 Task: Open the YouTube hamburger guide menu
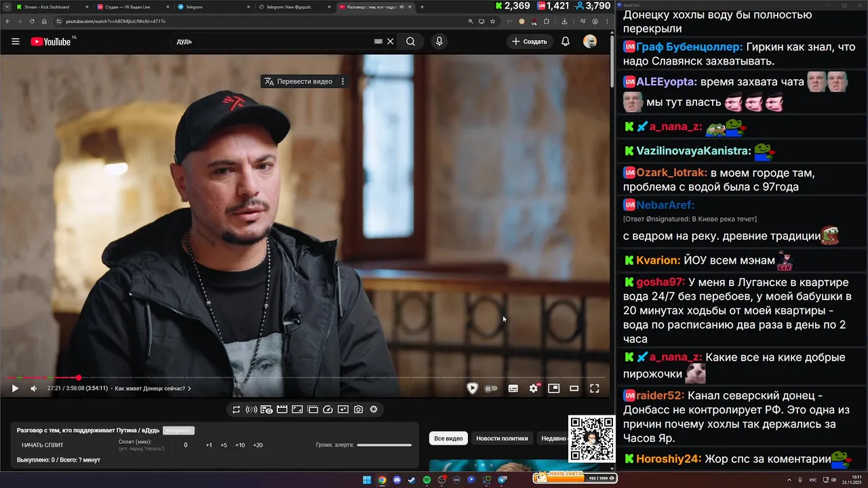pyautogui.click(x=15, y=41)
